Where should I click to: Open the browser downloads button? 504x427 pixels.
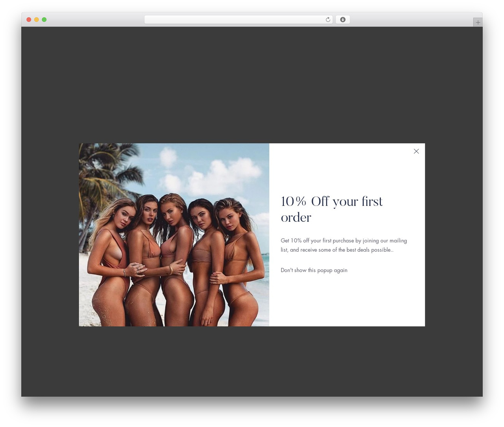(343, 20)
